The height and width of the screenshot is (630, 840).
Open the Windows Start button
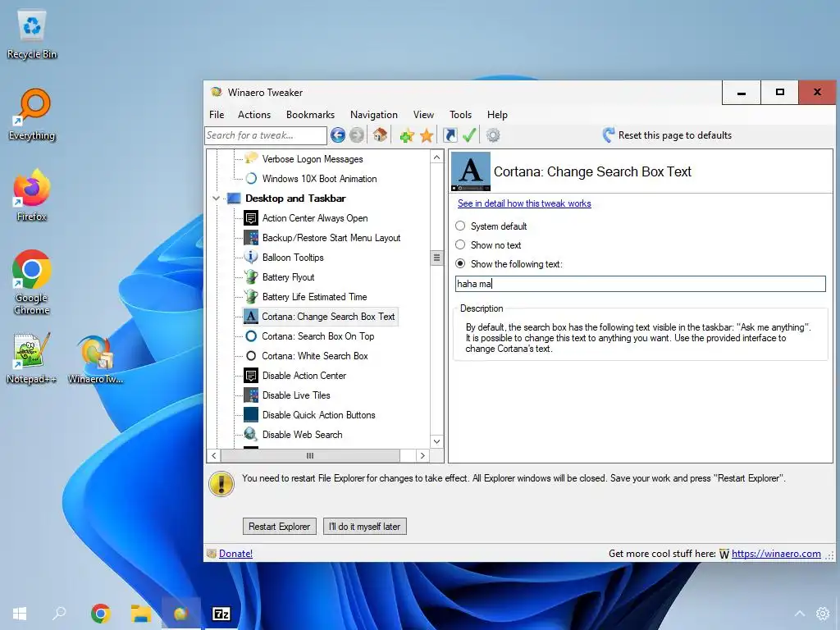[20, 614]
